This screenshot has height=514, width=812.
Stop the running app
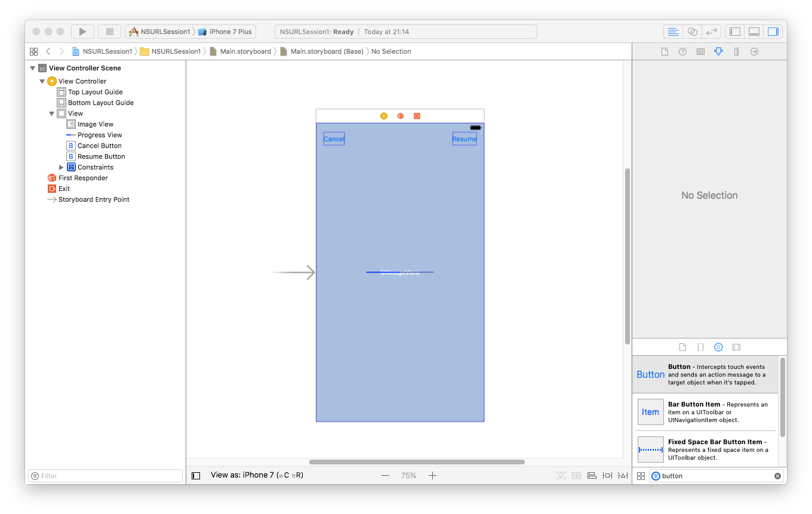point(109,32)
